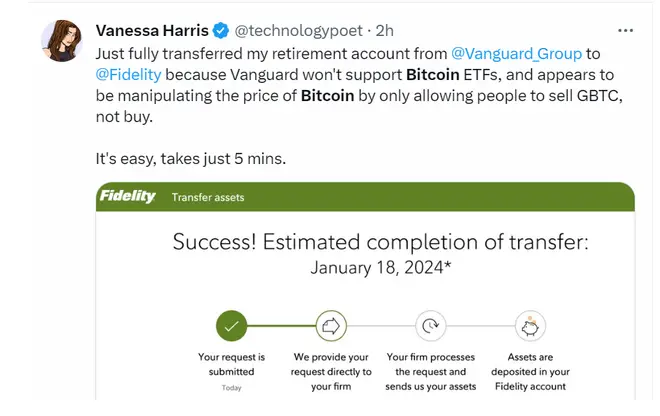
Task: Click the green progress line between steps
Action: pos(281,326)
